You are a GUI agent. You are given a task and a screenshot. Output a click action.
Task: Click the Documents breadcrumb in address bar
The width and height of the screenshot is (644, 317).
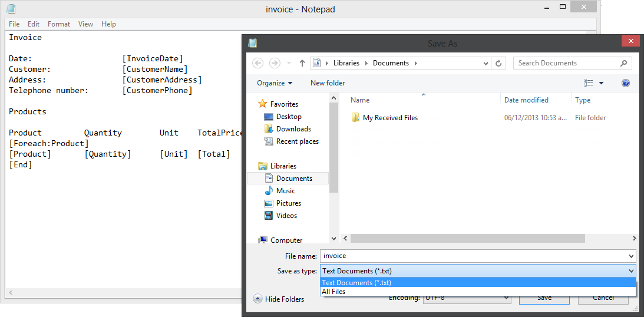point(391,63)
